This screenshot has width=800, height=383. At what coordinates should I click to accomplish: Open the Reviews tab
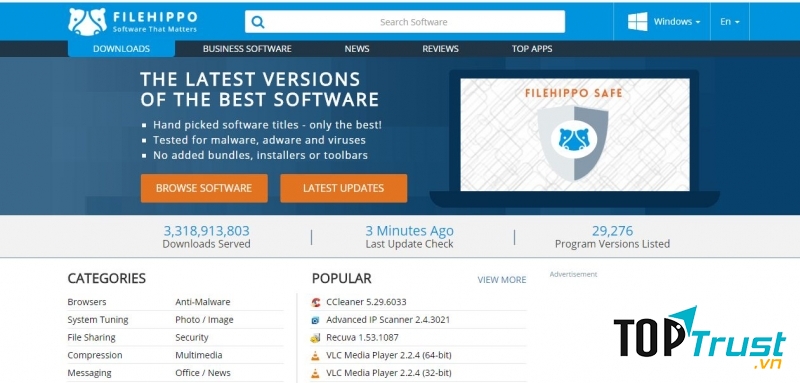[440, 49]
